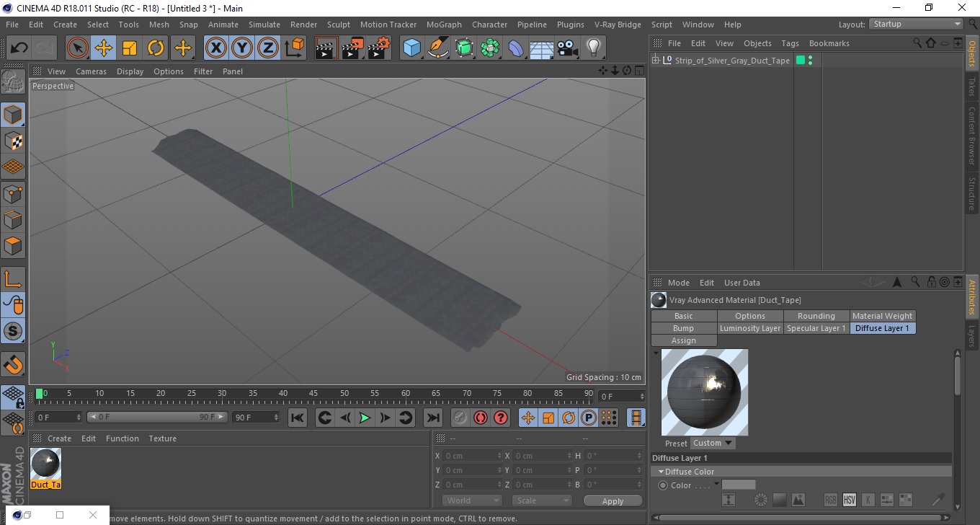Click timeline marker at frame 45
Screen dimensions: 980x525
(313, 394)
